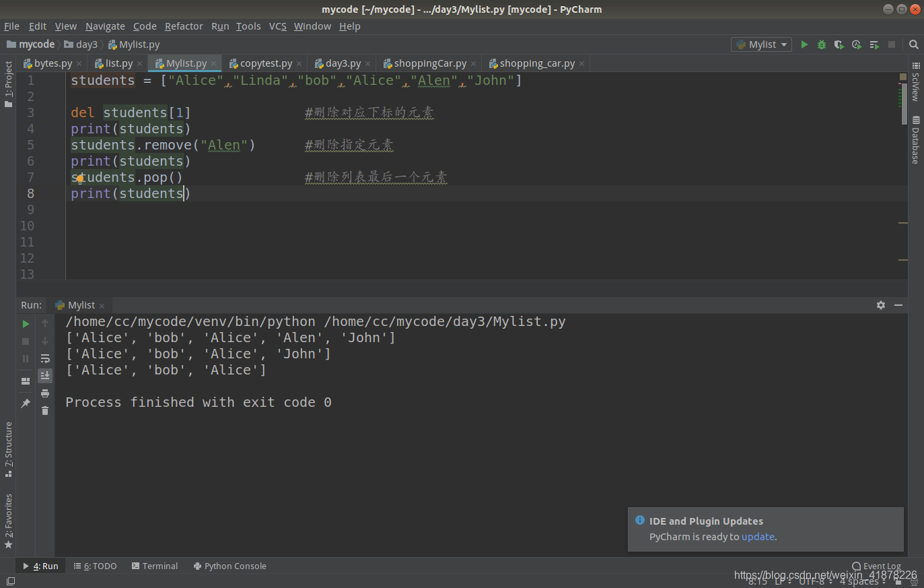Open the Python Console tool window
Screen dimensions: 924x588
click(229, 566)
